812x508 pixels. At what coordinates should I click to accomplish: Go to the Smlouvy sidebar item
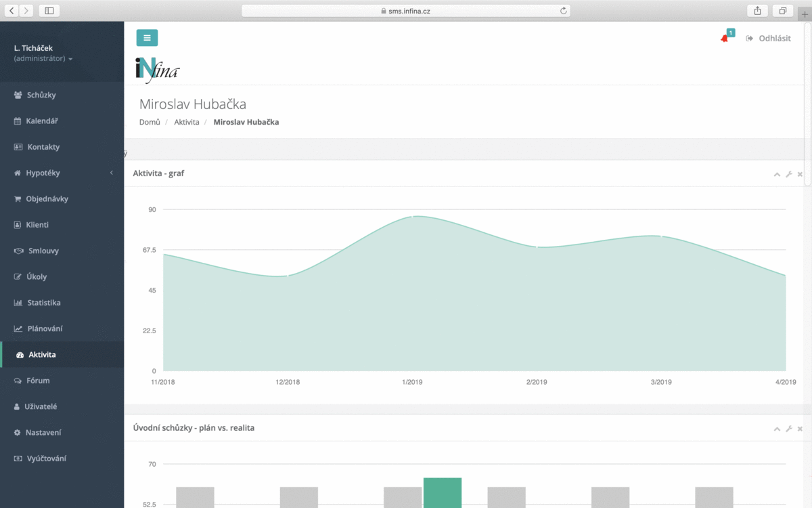(62, 251)
